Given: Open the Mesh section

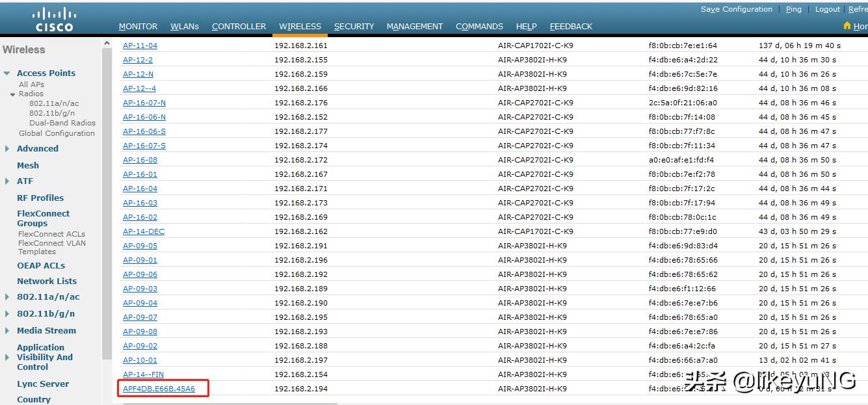Looking at the screenshot, I should coord(28,165).
